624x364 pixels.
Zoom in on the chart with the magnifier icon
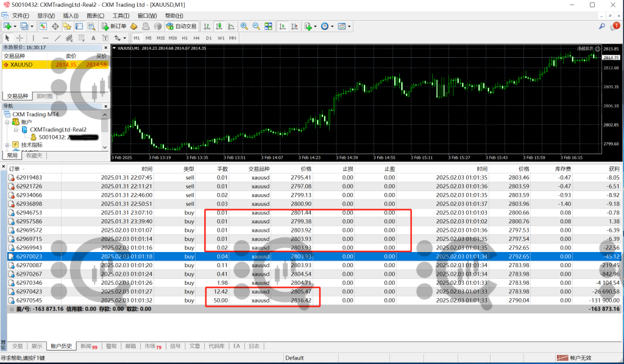click(x=244, y=26)
